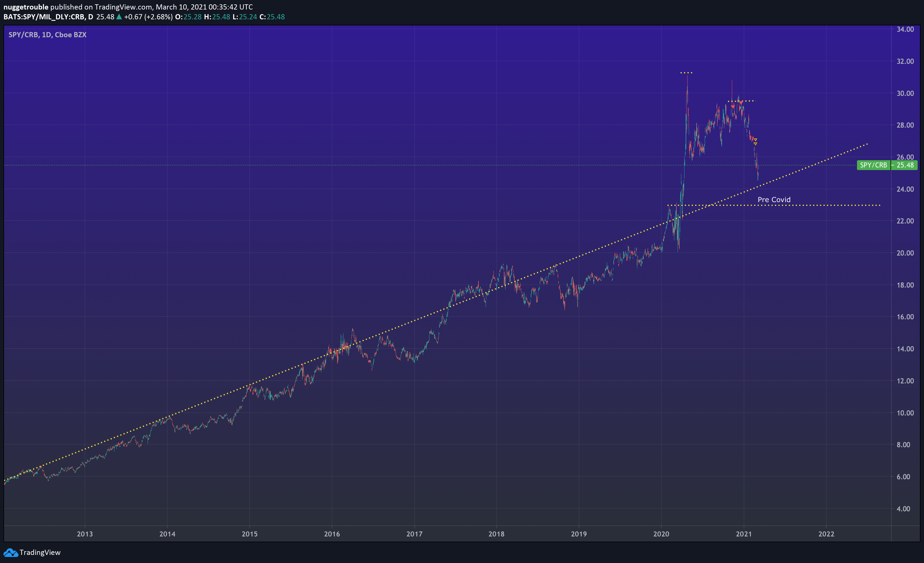
Task: Click the 24.00 price scale label
Action: click(x=905, y=189)
